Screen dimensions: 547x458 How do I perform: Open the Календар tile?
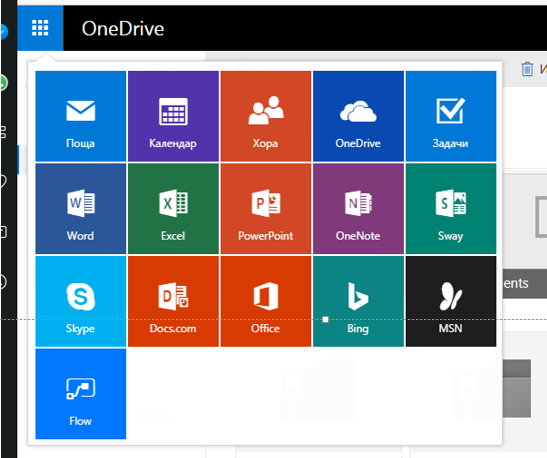tap(173, 116)
